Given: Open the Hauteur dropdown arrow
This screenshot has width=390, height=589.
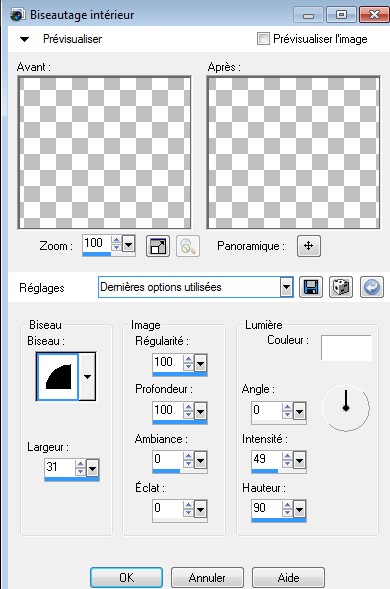Looking at the screenshot, I should 299,509.
